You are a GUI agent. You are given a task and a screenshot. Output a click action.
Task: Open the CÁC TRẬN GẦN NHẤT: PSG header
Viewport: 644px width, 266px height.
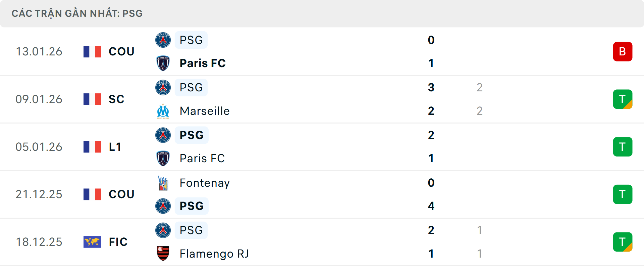77,13
